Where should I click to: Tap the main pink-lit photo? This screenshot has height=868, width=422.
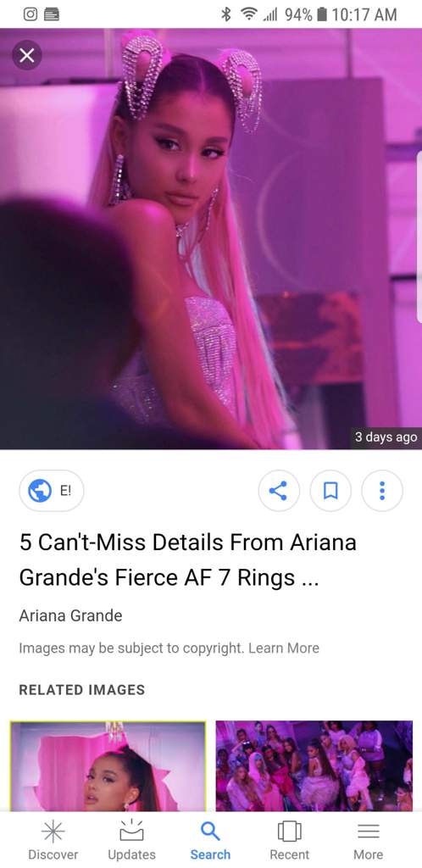point(211,238)
